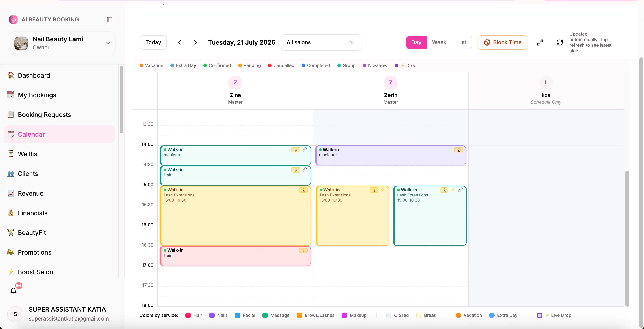
Task: Click Zina's avatar circle
Action: pos(235,83)
